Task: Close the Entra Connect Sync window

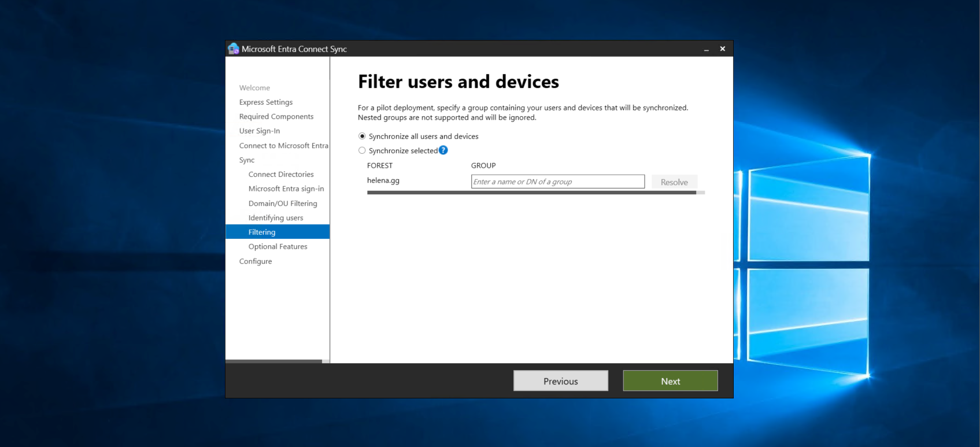Action: (x=722, y=49)
